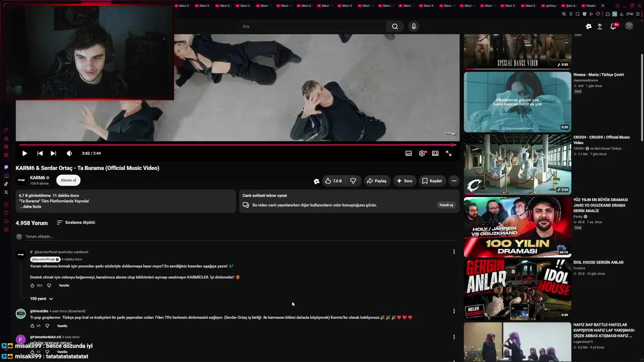The height and width of the screenshot is (362, 644).
Task: Open a new browser tab
Action: tap(603, 6)
